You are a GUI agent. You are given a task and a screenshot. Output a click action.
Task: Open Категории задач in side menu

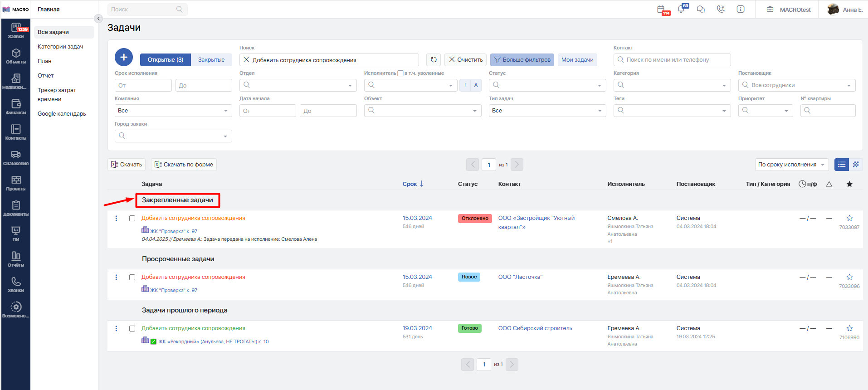point(60,47)
